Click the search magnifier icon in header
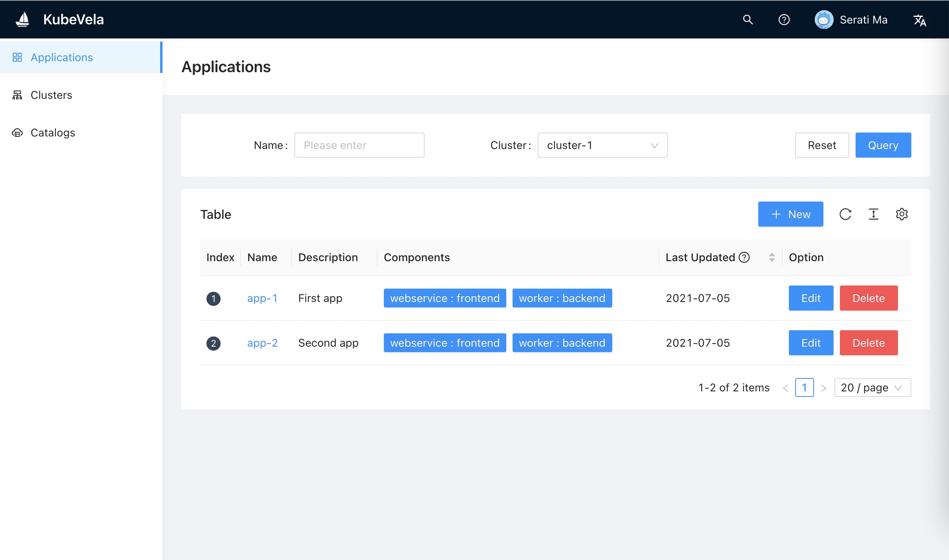This screenshot has height=560, width=949. (x=748, y=20)
